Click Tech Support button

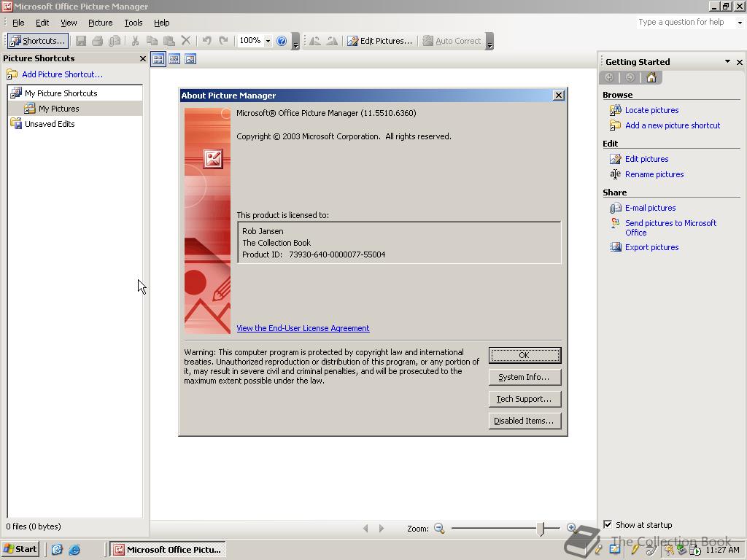click(525, 399)
